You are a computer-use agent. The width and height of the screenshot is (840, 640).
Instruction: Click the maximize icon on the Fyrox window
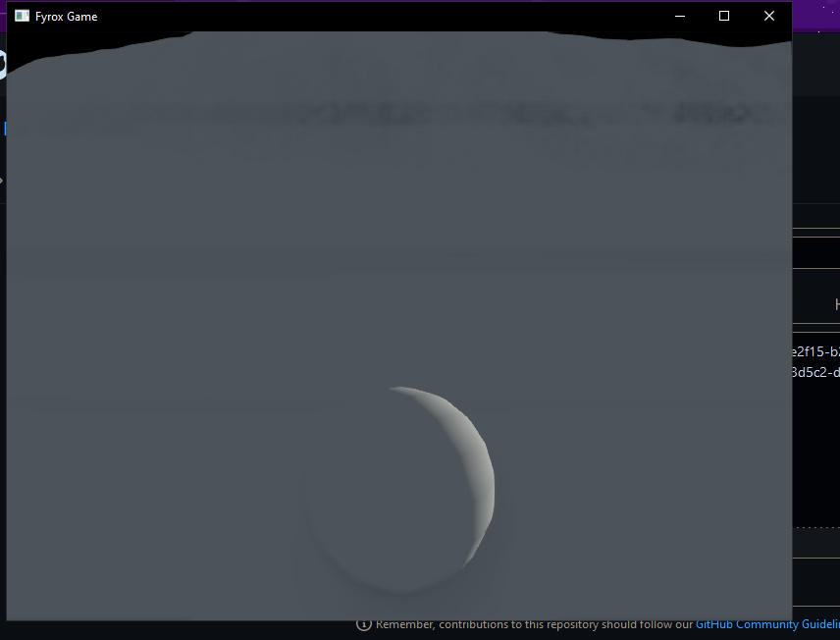pyautogui.click(x=724, y=16)
